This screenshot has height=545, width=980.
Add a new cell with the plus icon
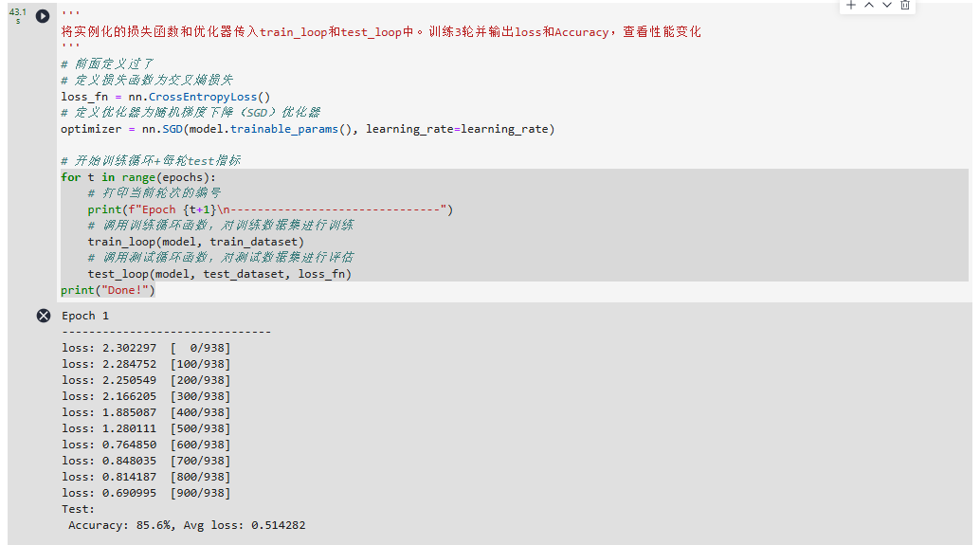(x=850, y=5)
